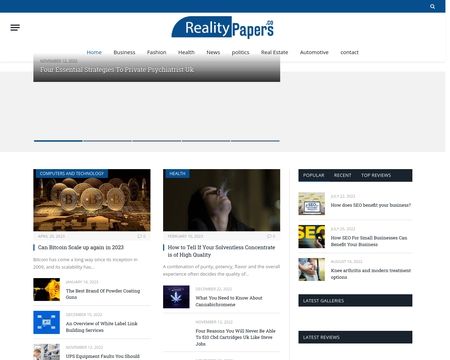Open the Real Estate menu item

274,52
